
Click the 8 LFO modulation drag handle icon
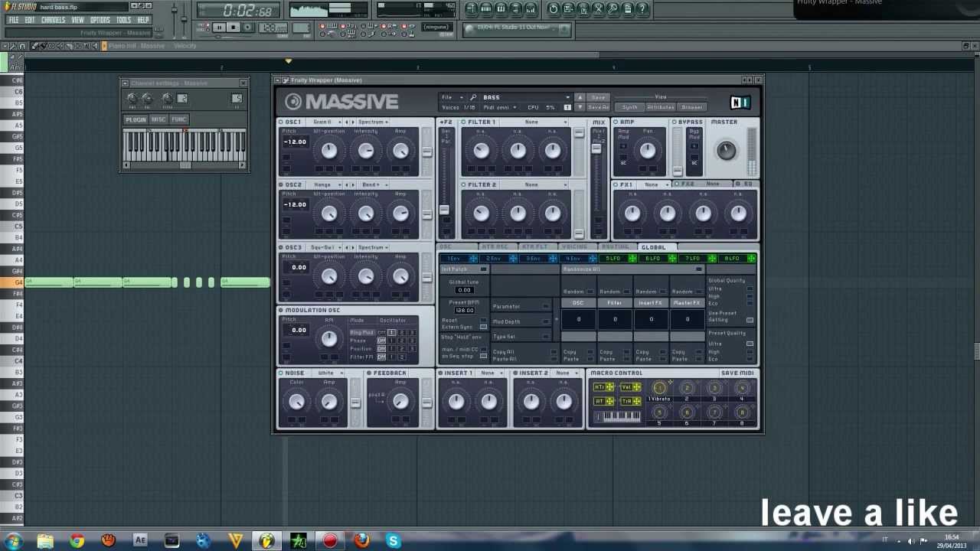pyautogui.click(x=752, y=259)
